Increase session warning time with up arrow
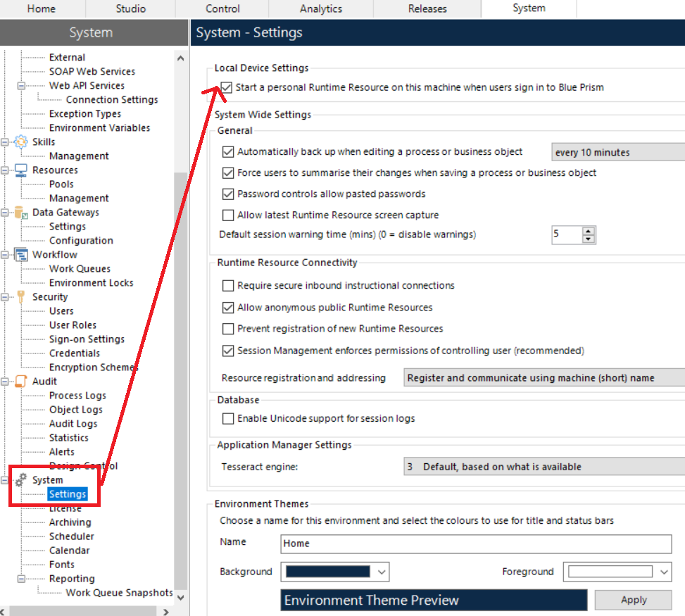The height and width of the screenshot is (616, 685). (x=589, y=231)
